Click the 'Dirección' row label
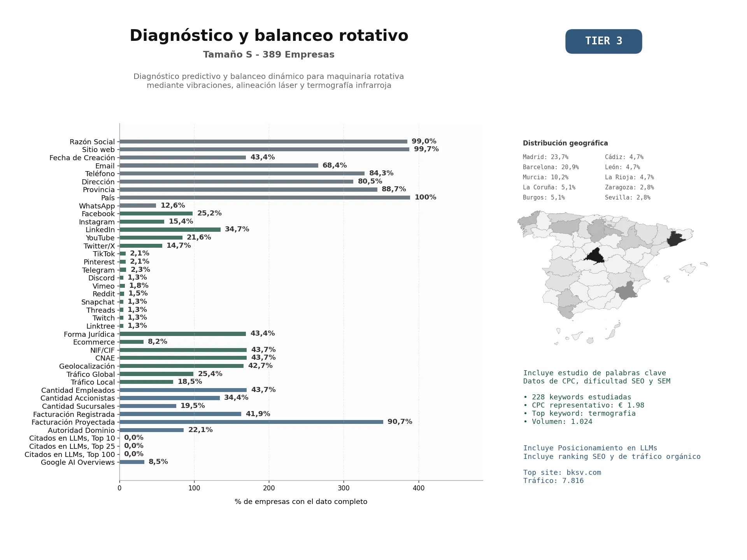Image resolution: width=747 pixels, height=560 pixels. [x=98, y=182]
